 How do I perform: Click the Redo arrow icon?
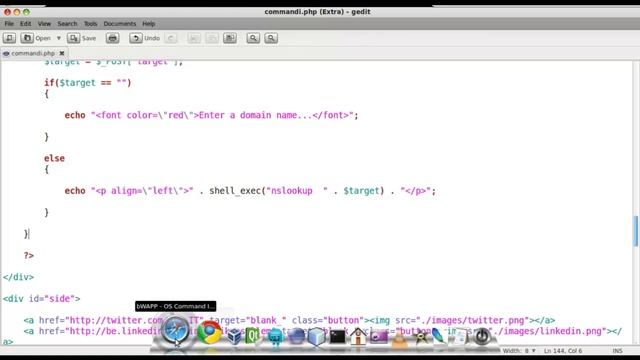(x=171, y=38)
